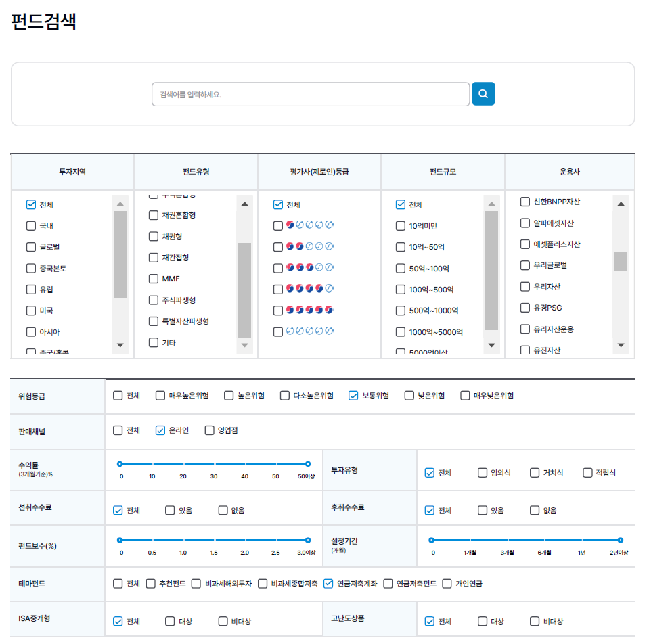Check the three-star Zeroin rating option
The image size is (649, 644).
(278, 268)
